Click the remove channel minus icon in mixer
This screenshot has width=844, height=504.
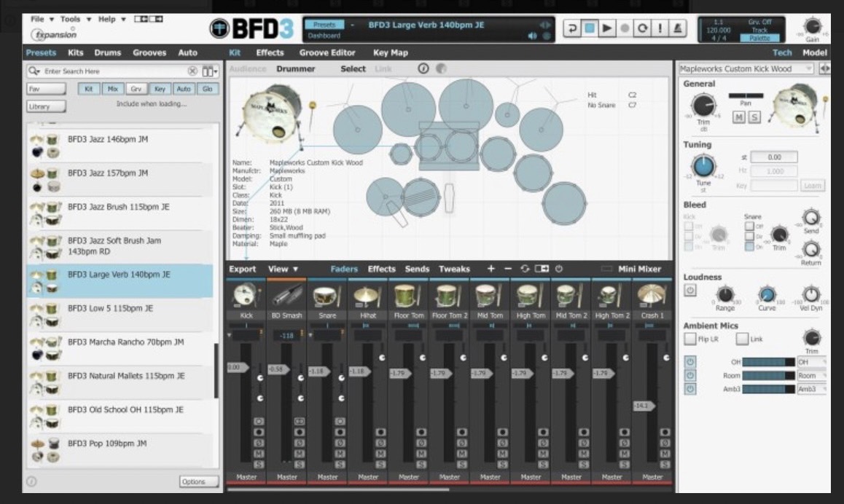click(x=507, y=269)
